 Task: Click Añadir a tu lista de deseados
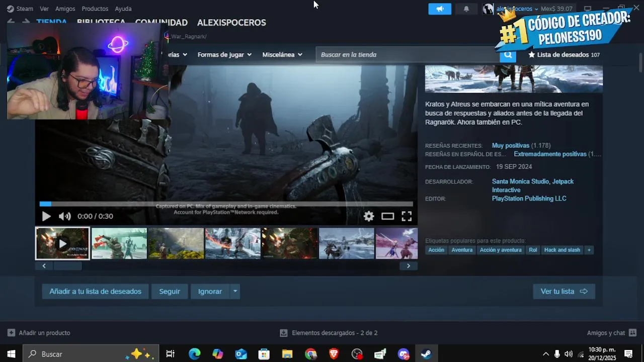tap(95, 291)
